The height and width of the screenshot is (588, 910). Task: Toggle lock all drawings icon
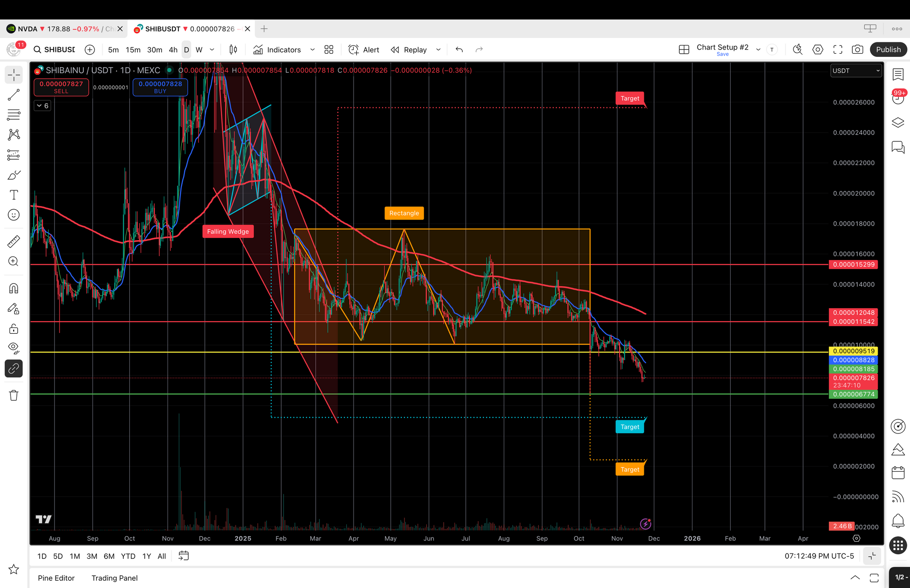point(14,329)
